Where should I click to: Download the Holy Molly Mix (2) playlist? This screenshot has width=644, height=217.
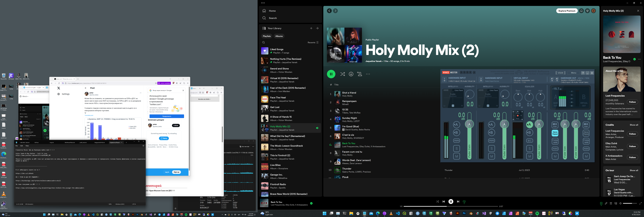[x=351, y=74]
